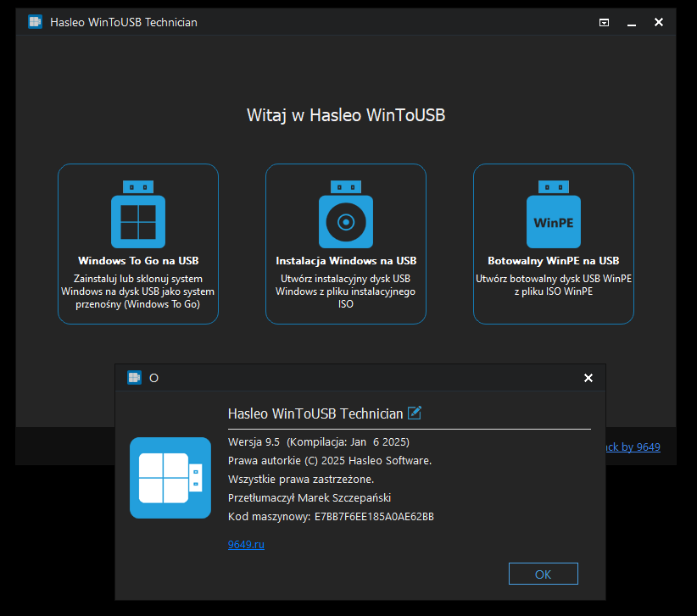Choose the Instalacja Windows na USB disc icon

point(346,214)
